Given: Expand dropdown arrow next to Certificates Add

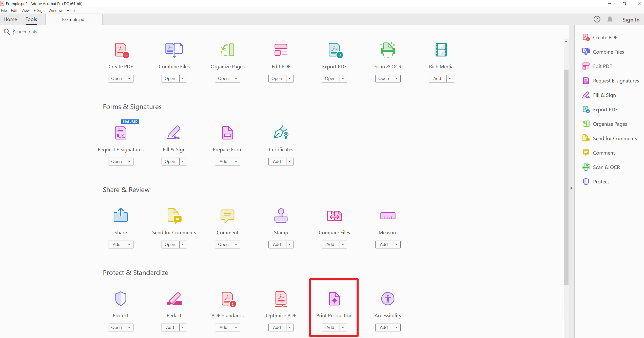Looking at the screenshot, I should tap(290, 161).
